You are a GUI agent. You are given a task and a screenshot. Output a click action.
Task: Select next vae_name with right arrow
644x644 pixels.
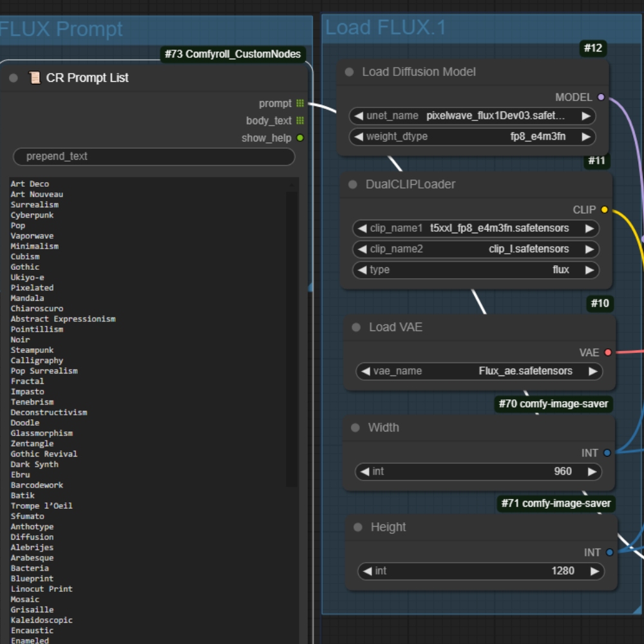tap(592, 372)
